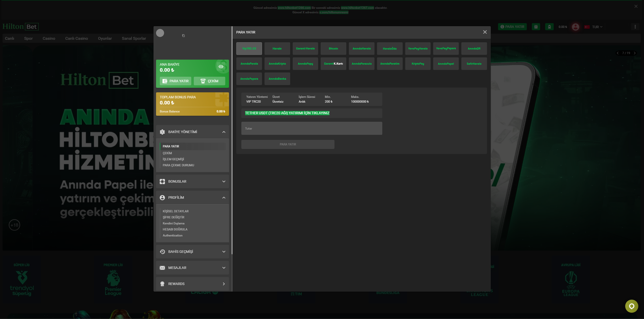Select the AnındaBanka payment method
Screen dimensions: 644x319
[277, 79]
